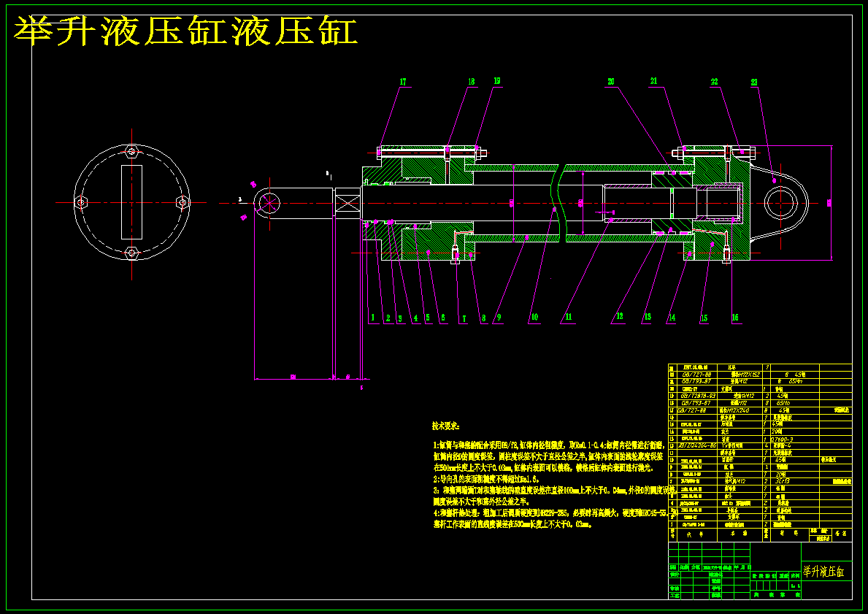
Task: Click part balloon number 3
Action: [x=399, y=318]
